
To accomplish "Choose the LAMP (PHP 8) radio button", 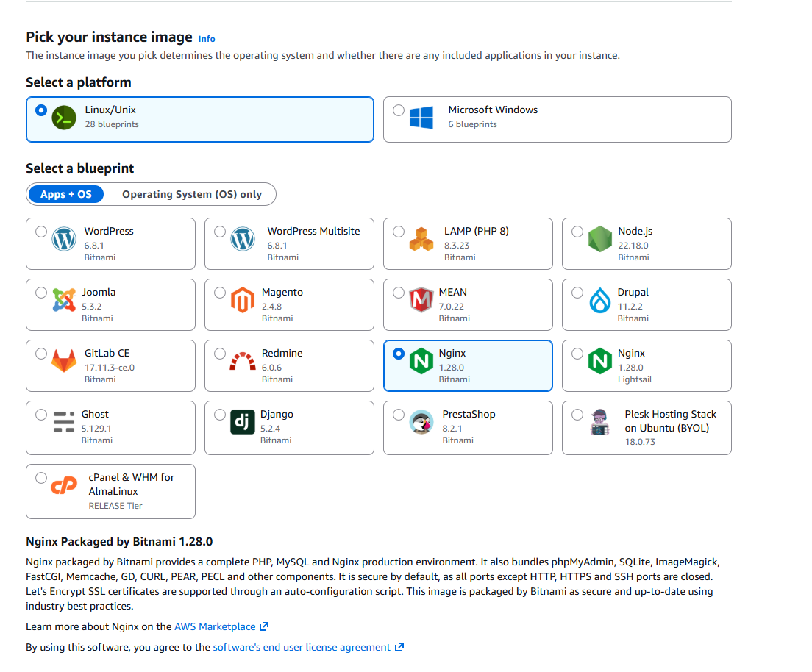I will (398, 232).
